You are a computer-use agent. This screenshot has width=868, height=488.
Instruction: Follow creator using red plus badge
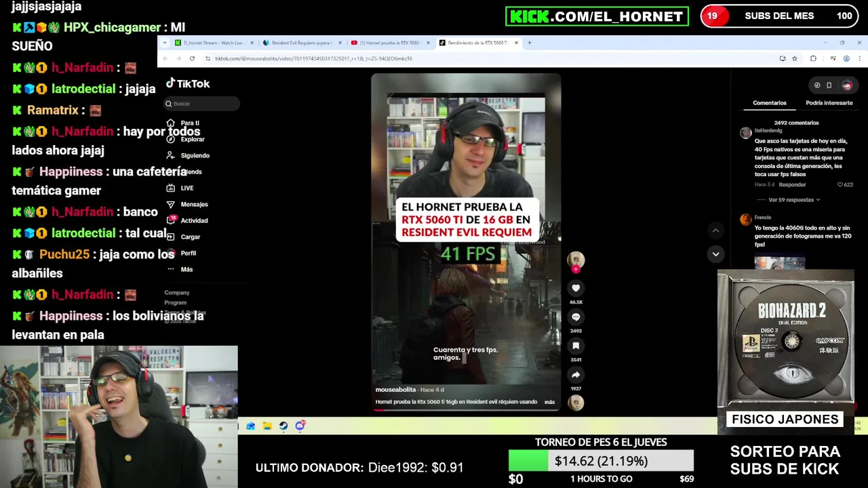(576, 269)
